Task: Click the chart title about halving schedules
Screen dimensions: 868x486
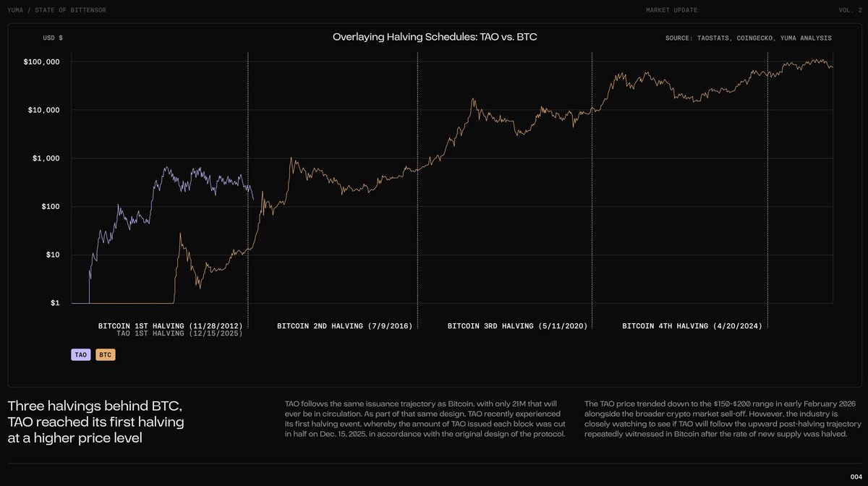Action: coord(434,36)
